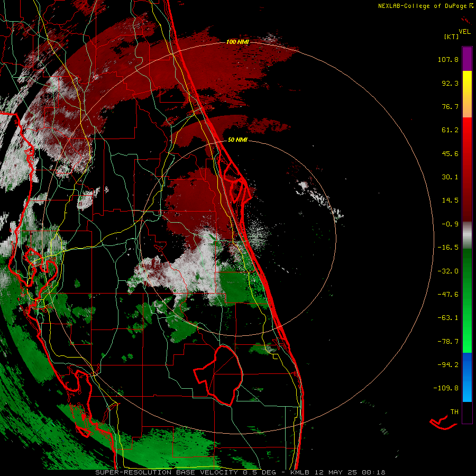Click the purple segment of the color bar
Screen dimensions: 476x476
tap(467, 59)
